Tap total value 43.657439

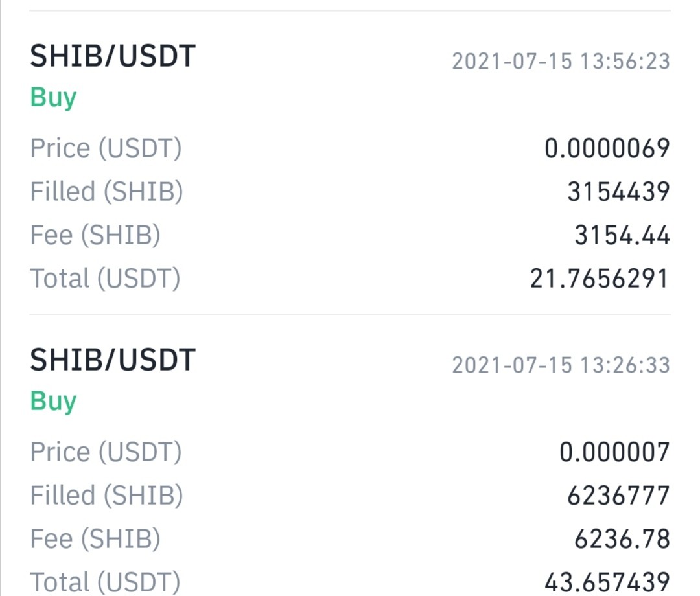(x=607, y=582)
